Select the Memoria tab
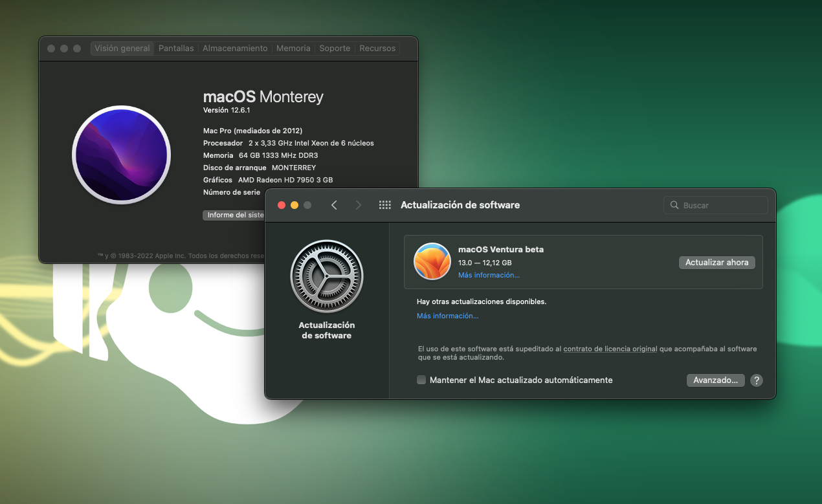The image size is (822, 504). pyautogui.click(x=293, y=49)
